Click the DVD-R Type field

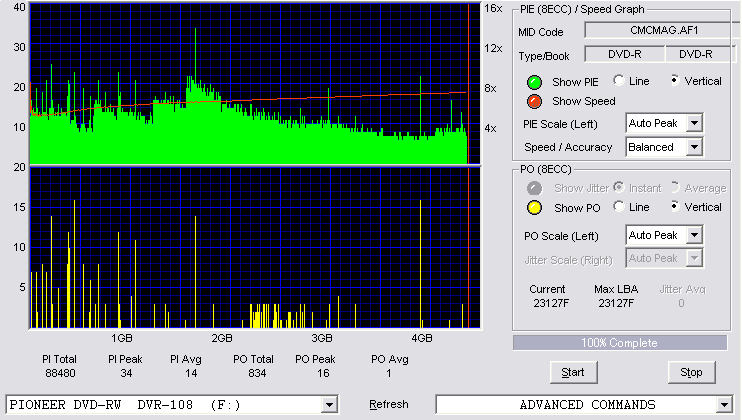[x=625, y=54]
